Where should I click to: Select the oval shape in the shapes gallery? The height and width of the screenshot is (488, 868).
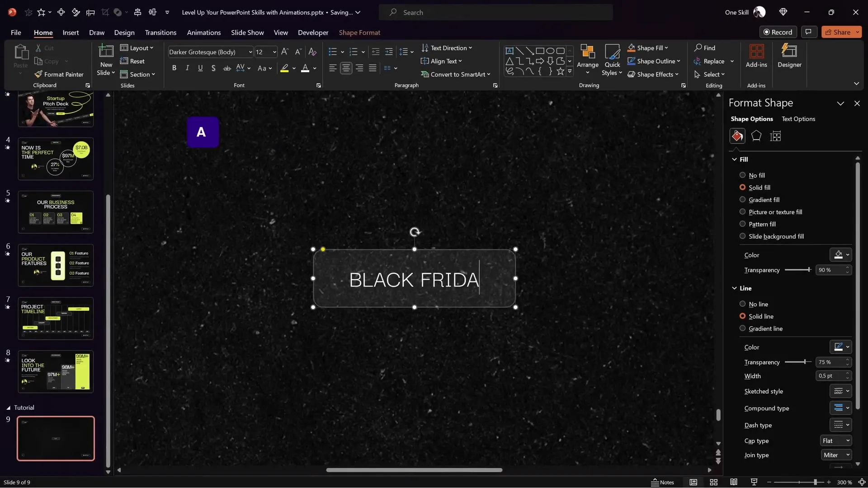point(550,51)
